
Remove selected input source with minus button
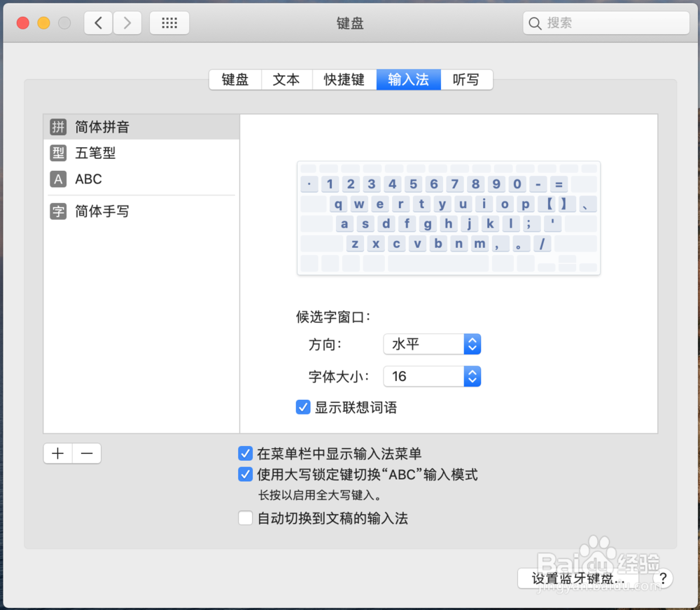tap(86, 453)
